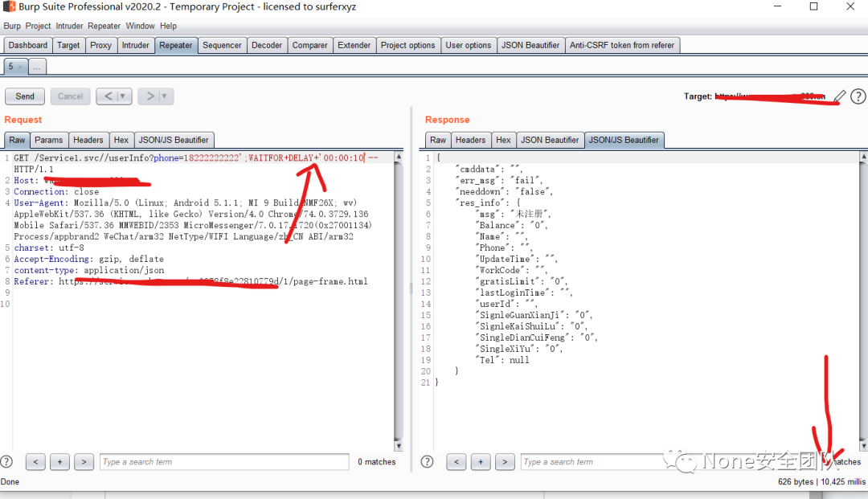Click the phone parameter in request line
The image size is (868, 499).
[x=166, y=158]
